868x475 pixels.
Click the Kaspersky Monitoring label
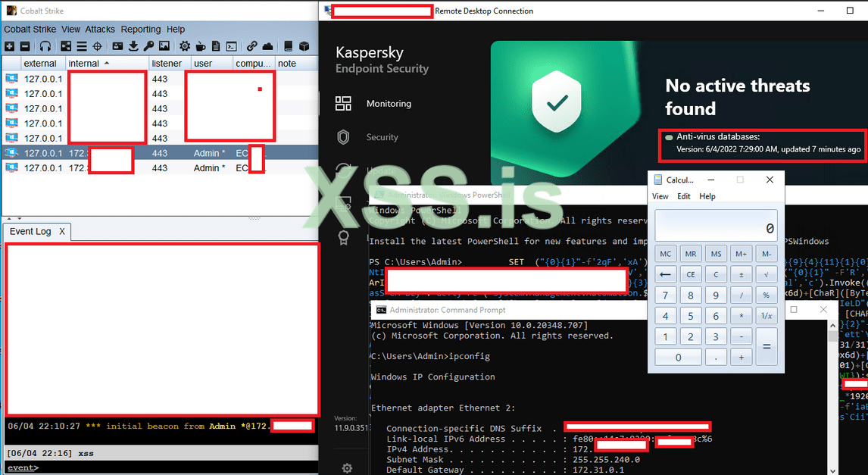[x=389, y=104]
